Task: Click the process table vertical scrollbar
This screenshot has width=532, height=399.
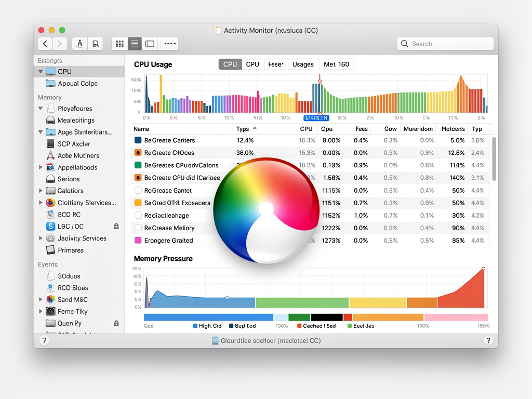Action: coord(494,159)
